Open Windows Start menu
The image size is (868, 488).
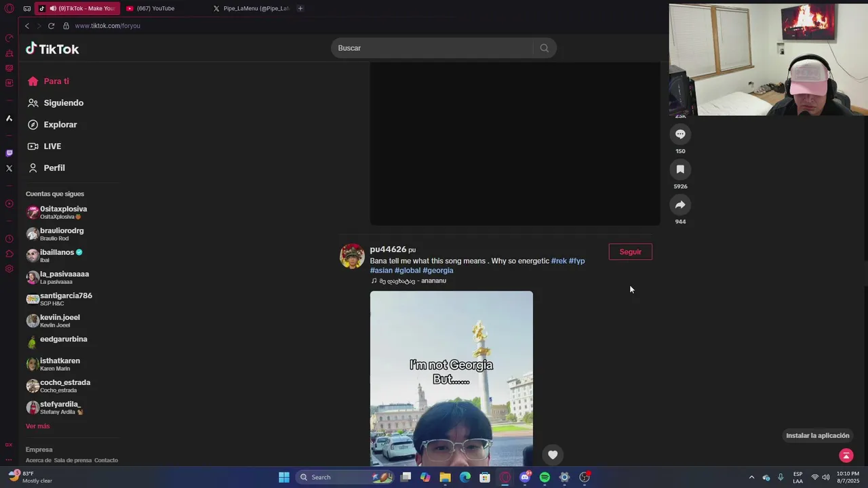(x=284, y=477)
